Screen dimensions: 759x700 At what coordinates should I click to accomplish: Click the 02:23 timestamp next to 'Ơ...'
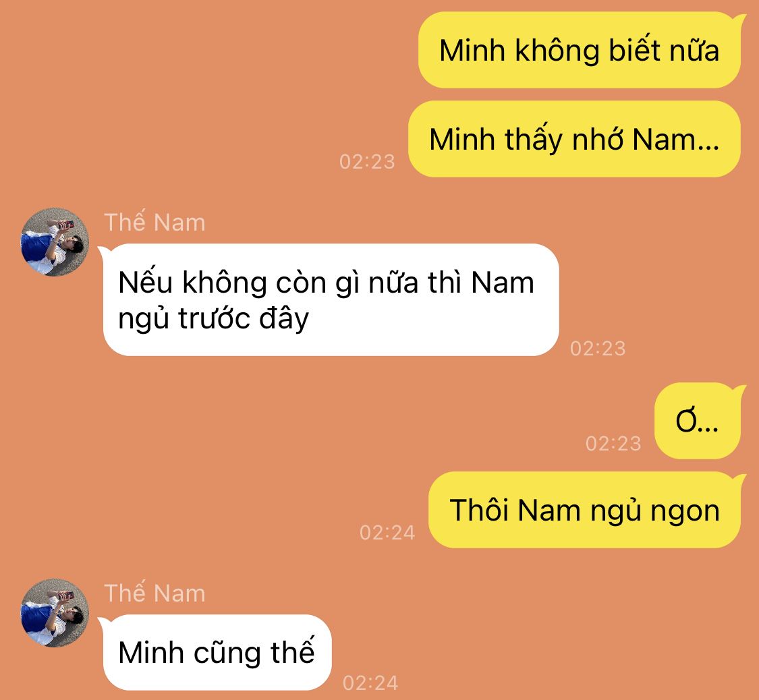613,443
